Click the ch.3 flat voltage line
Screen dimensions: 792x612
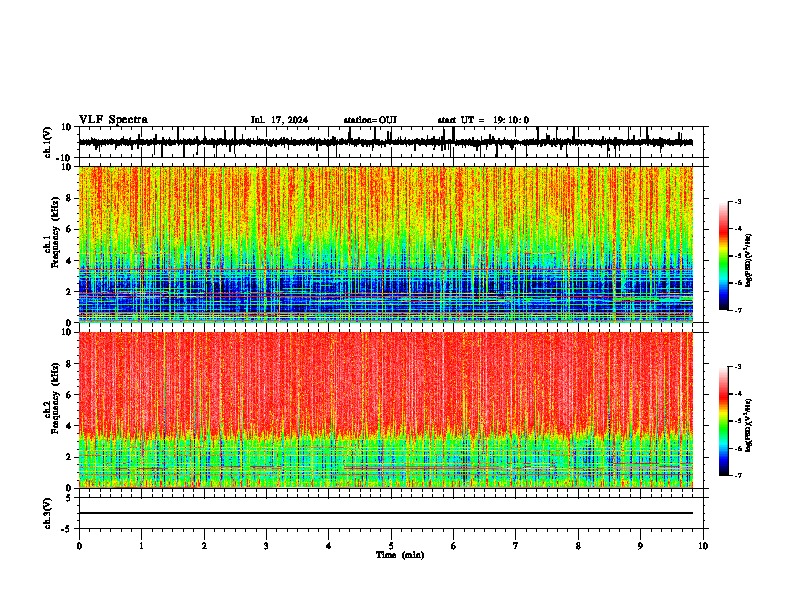(x=386, y=513)
